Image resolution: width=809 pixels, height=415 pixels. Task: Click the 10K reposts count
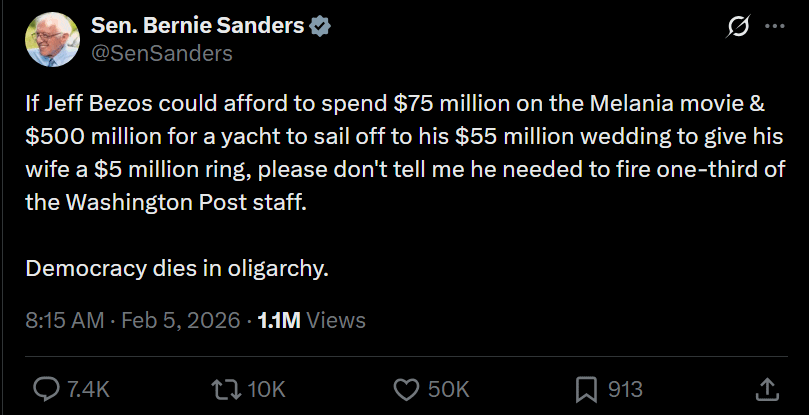[265, 389]
